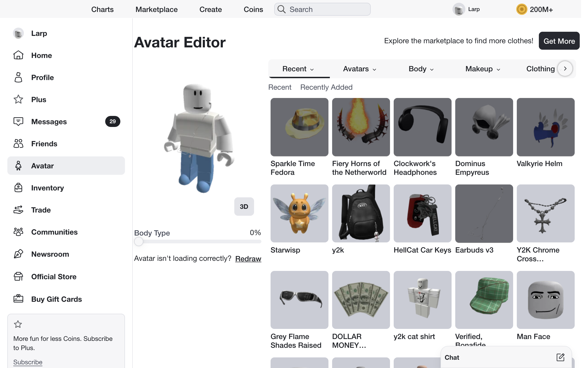Open the Clothing category dropdown
This screenshot has width=588, height=368.
(x=540, y=69)
